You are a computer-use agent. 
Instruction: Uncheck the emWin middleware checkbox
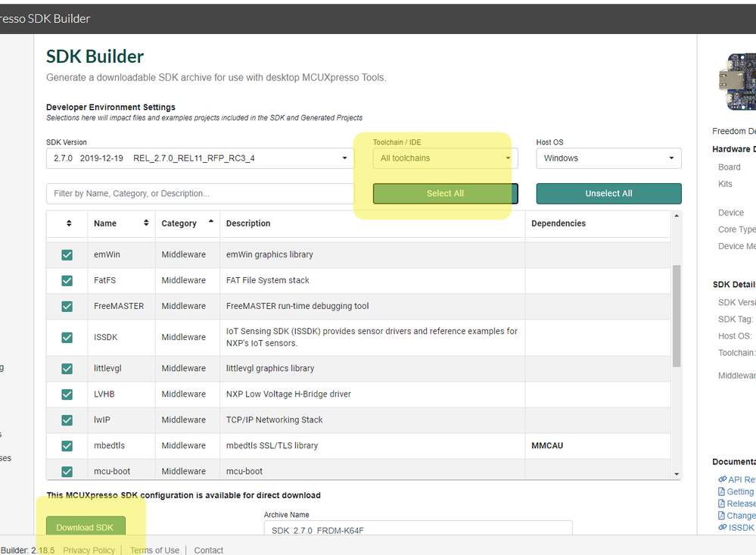click(67, 255)
